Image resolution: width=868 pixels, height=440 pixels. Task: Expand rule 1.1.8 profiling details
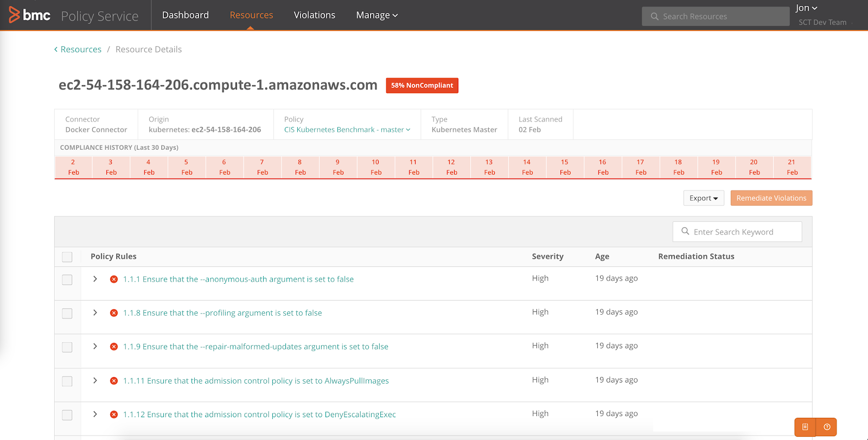point(95,313)
